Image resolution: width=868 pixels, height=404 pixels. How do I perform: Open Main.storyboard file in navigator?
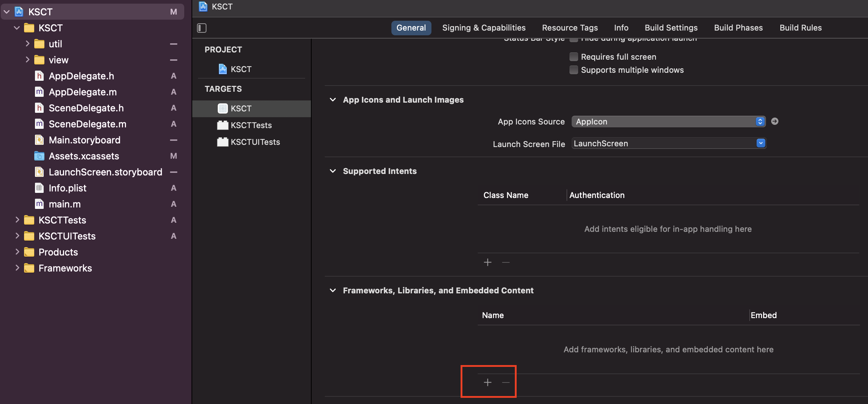coord(84,140)
